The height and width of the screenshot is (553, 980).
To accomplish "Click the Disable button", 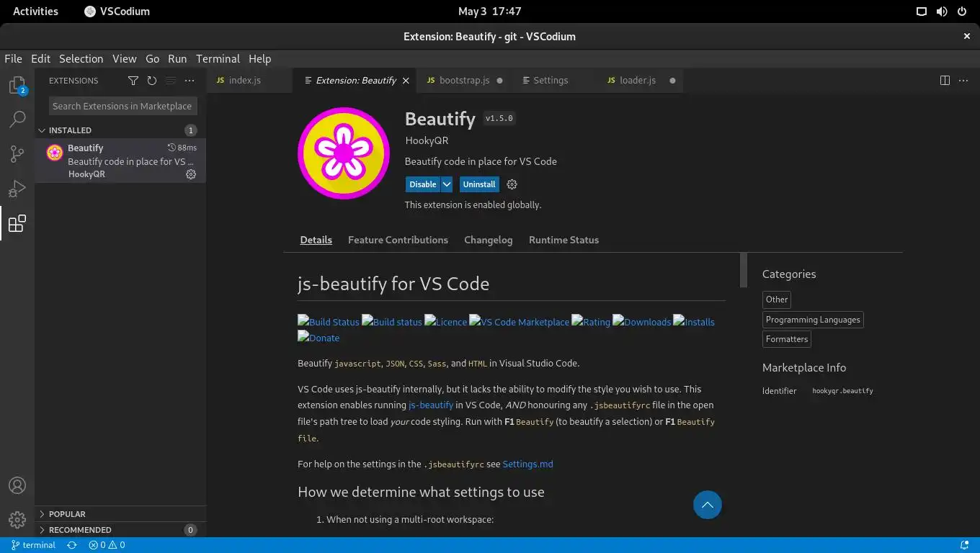I will pos(423,184).
